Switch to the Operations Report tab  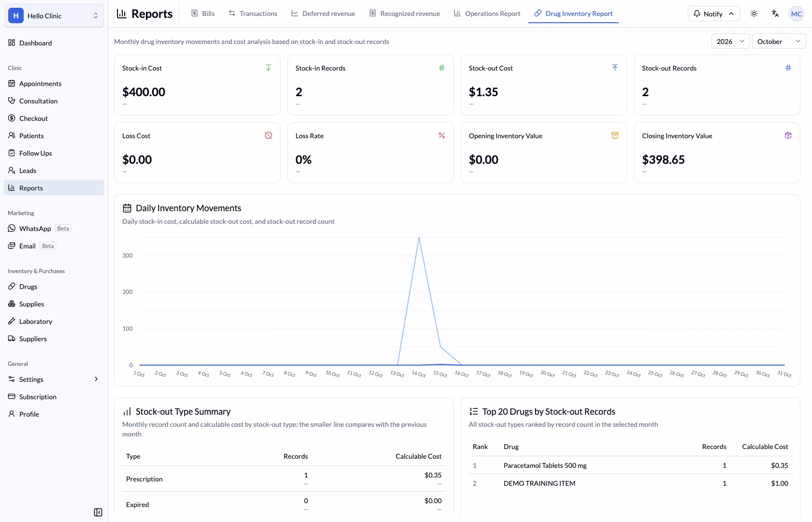pyautogui.click(x=487, y=14)
